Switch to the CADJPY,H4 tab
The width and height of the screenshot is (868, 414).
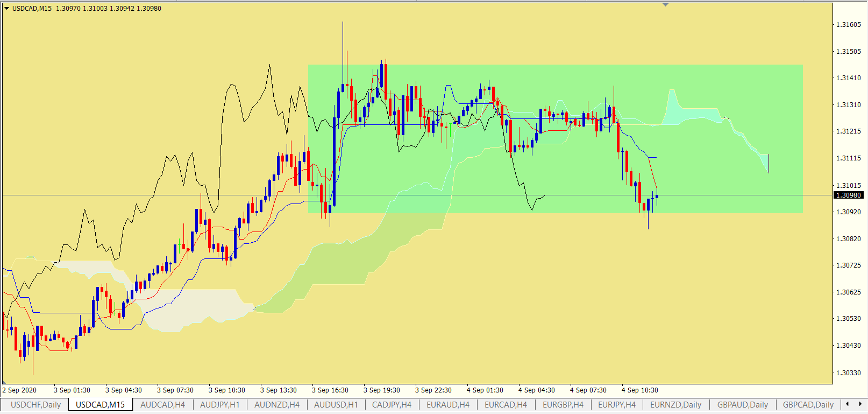(392, 404)
